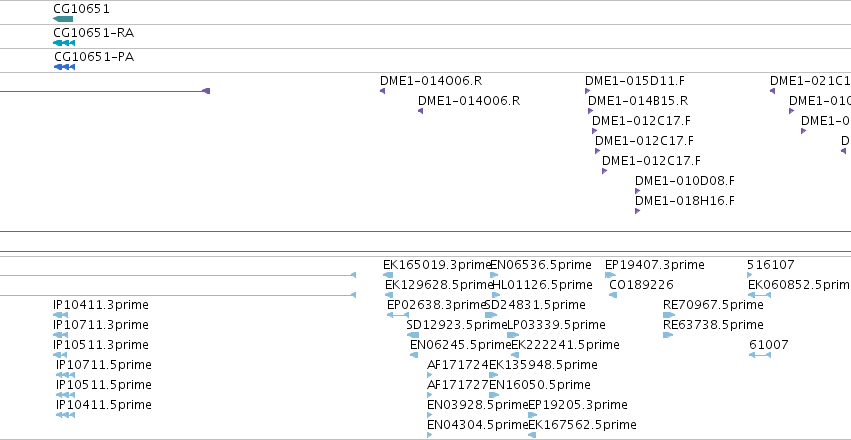Click the IP10511.3prime label
This screenshot has width=851, height=440.
pyautogui.click(x=101, y=345)
